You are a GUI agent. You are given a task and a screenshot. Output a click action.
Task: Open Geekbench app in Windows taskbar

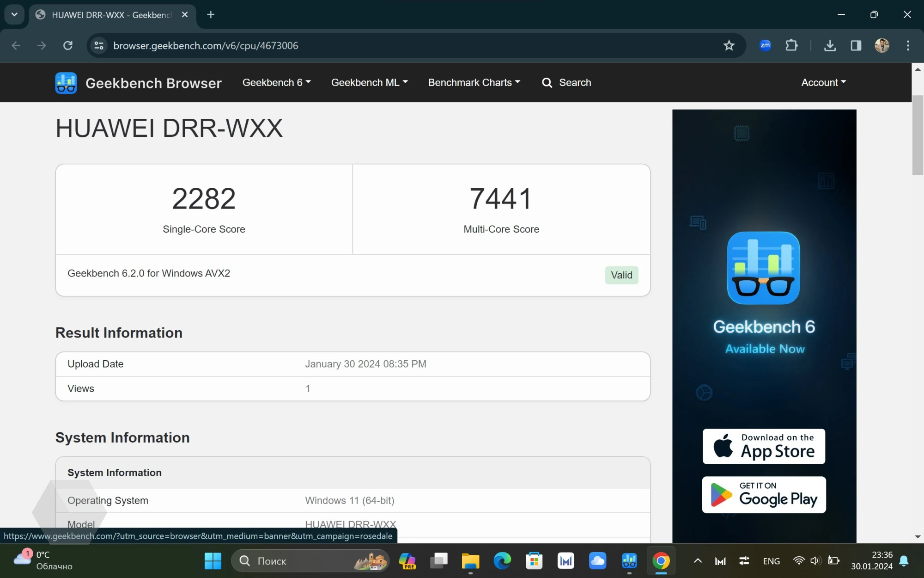point(629,561)
